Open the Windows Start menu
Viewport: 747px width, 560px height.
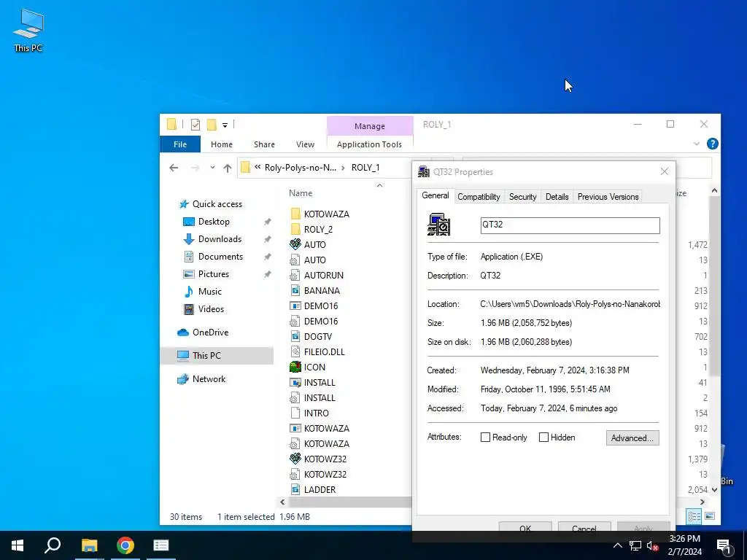(x=18, y=545)
